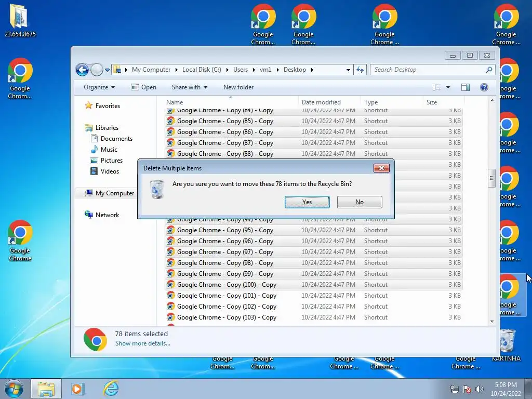Click vm1 in the address breadcrumb
Screen dimensions: 532x399
point(265,70)
